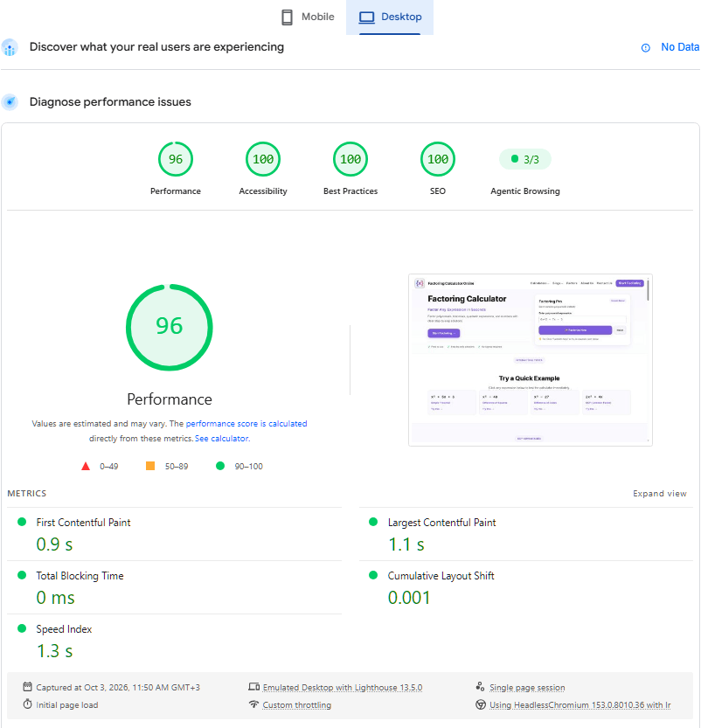Screen dimensions: 701x728
Task: Select the Desktop tab
Action: (x=390, y=17)
